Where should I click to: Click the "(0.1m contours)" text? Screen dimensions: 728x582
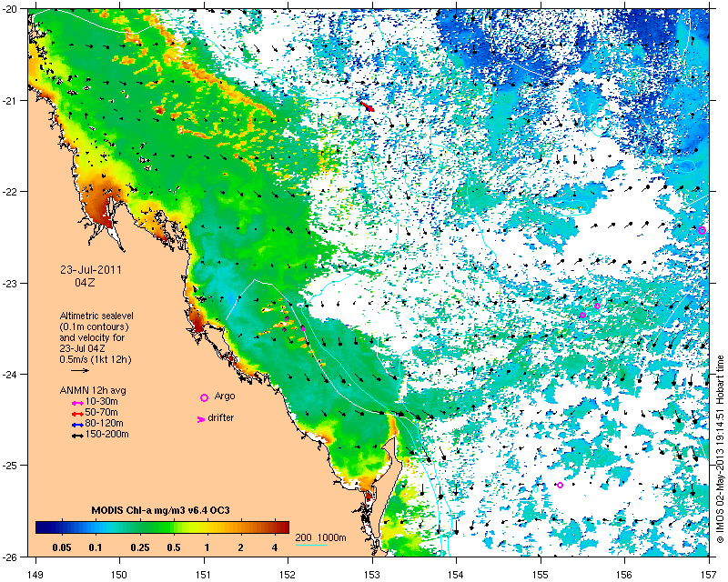click(x=95, y=326)
